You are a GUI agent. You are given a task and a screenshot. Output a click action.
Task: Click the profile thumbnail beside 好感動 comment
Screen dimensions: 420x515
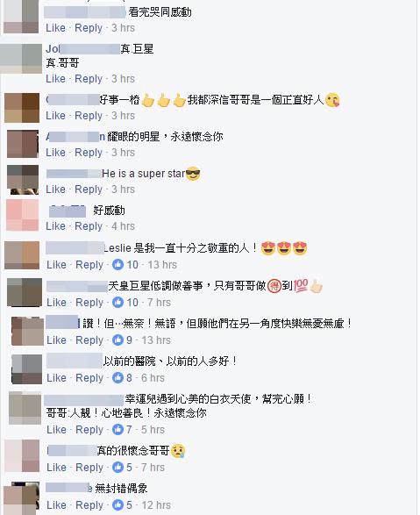[x=22, y=216]
